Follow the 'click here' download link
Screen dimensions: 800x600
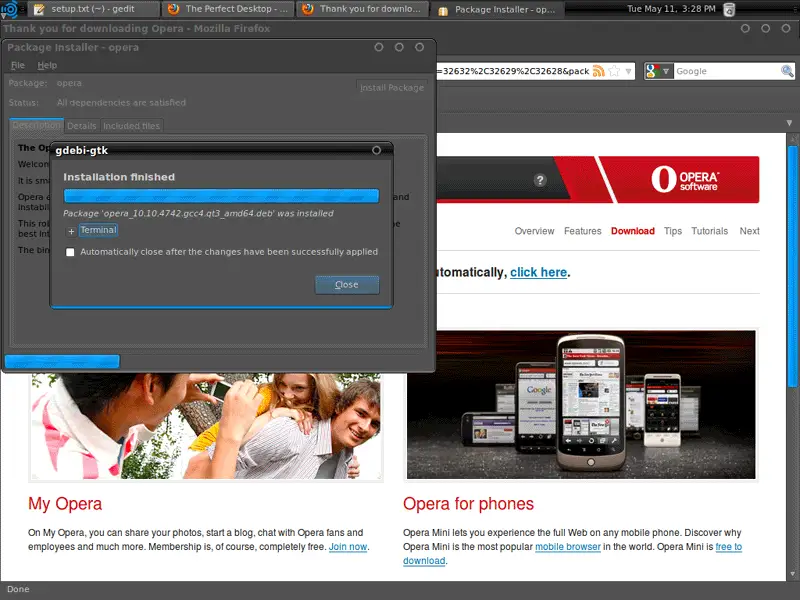[x=538, y=272]
